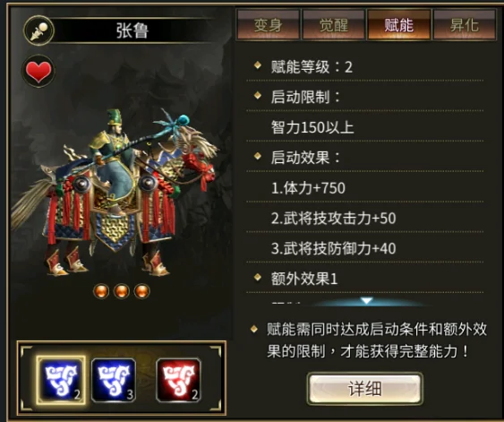
Task: Click the mounted general character portrait
Action: pyautogui.click(x=114, y=193)
